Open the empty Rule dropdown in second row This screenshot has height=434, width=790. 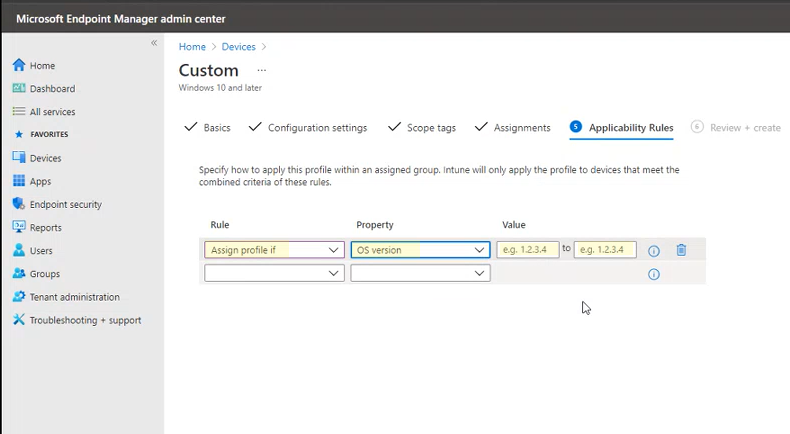coord(274,273)
